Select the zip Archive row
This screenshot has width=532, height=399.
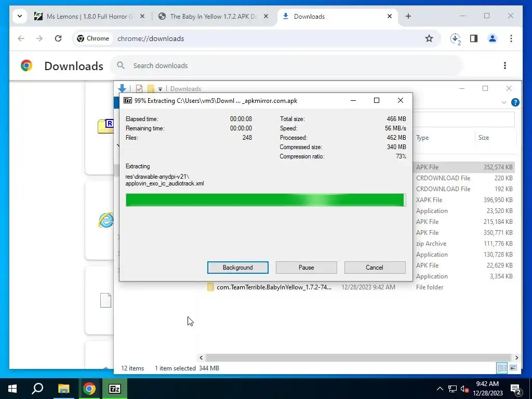coord(463,244)
